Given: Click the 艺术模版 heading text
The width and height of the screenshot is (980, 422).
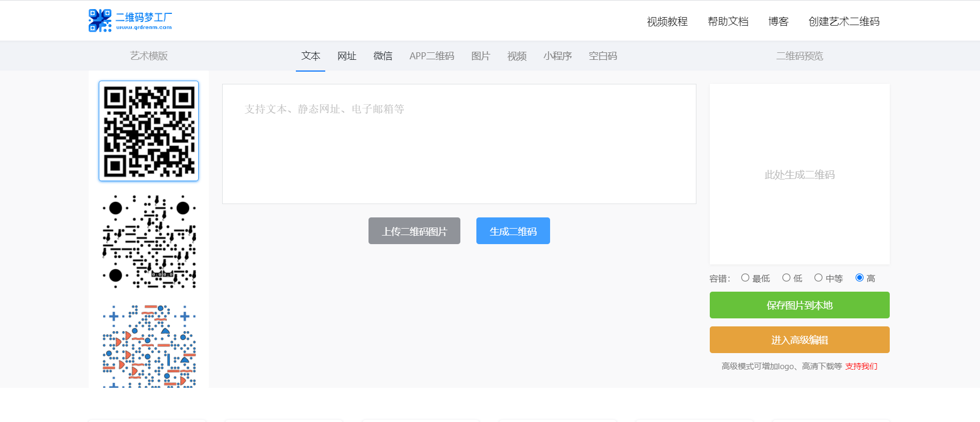Looking at the screenshot, I should click(x=149, y=56).
